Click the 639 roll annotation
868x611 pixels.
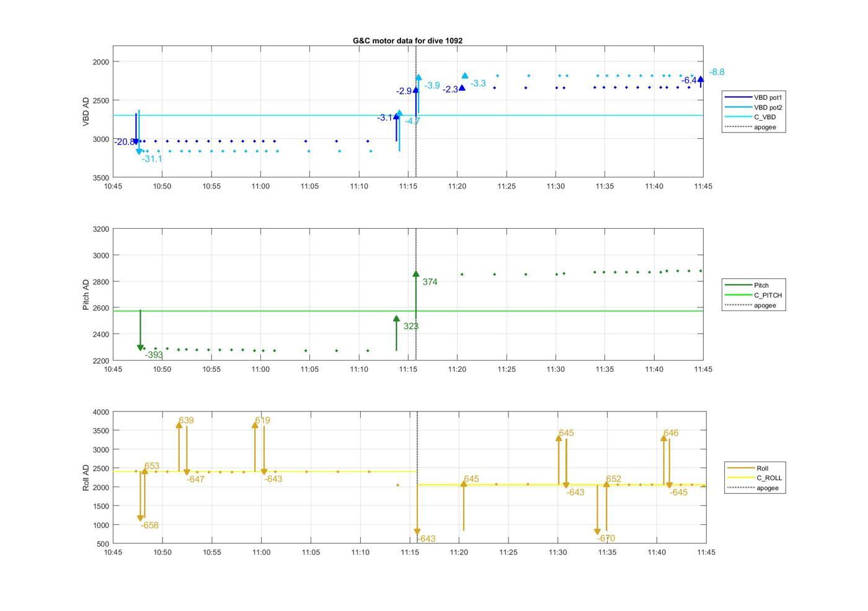pos(186,420)
